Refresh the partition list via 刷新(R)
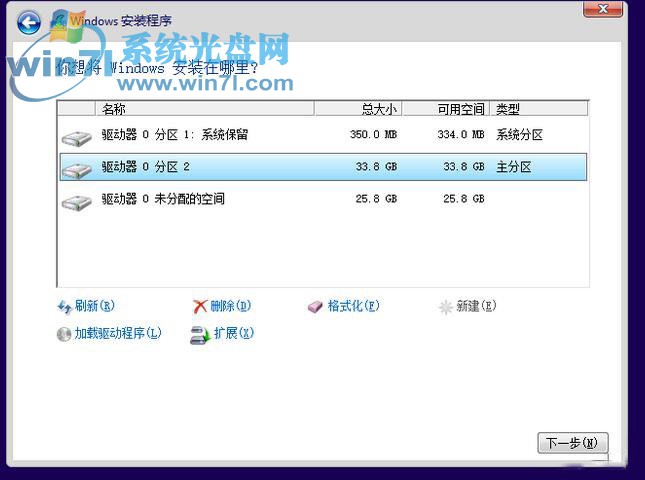This screenshot has width=645, height=480. (x=94, y=306)
